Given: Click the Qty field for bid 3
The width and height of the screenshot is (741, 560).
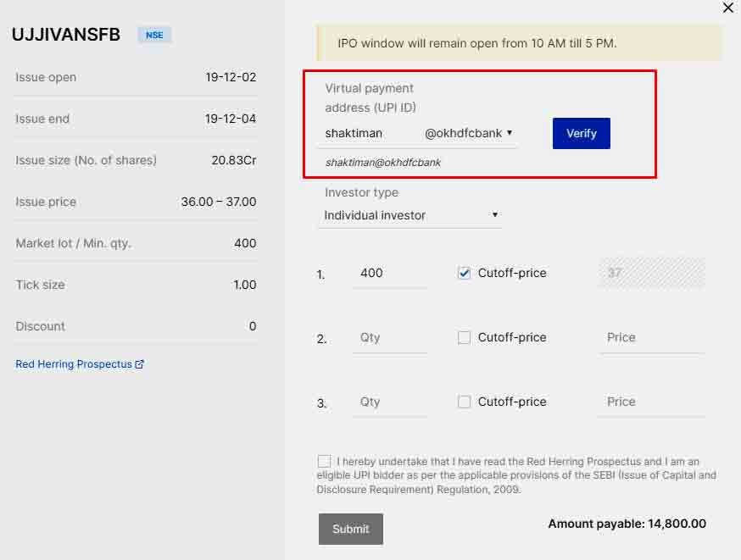Looking at the screenshot, I should tap(390, 402).
